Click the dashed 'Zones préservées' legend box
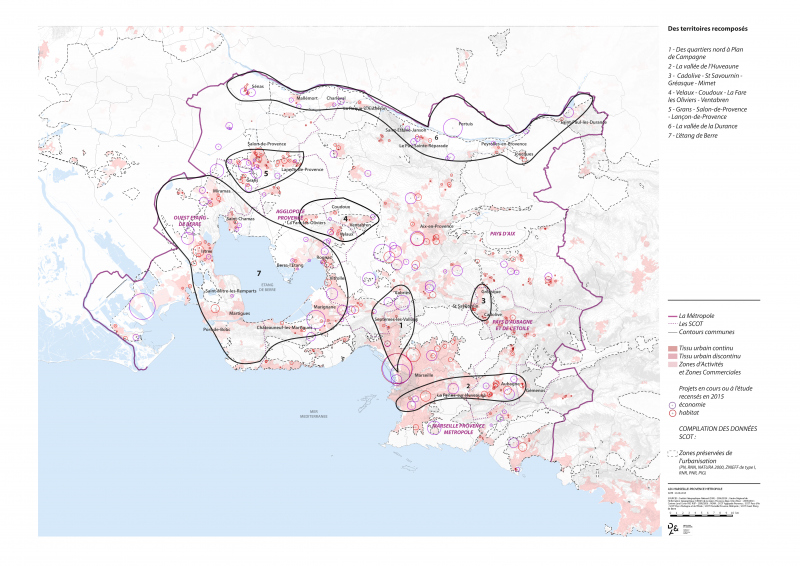This screenshot has width=800, height=566. pyautogui.click(x=671, y=454)
